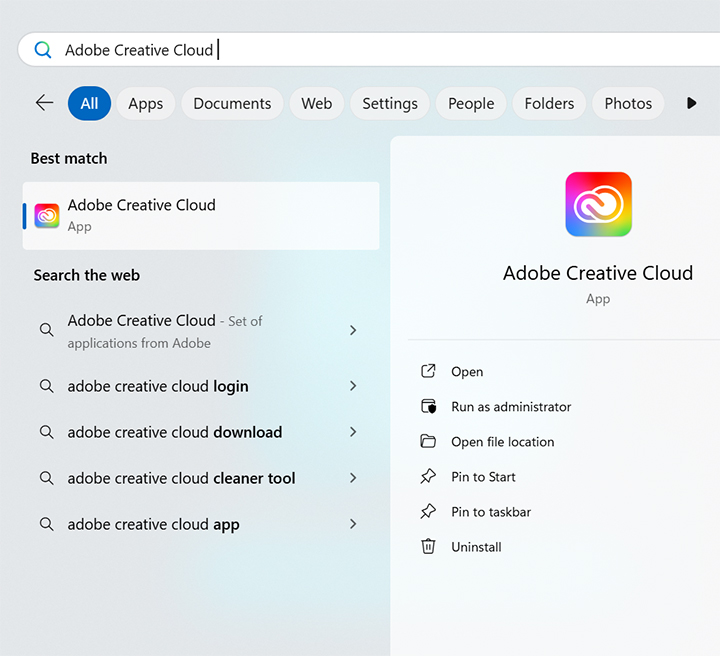Image resolution: width=720 pixels, height=656 pixels.
Task: Select the Documents filter tab
Action: (x=232, y=103)
